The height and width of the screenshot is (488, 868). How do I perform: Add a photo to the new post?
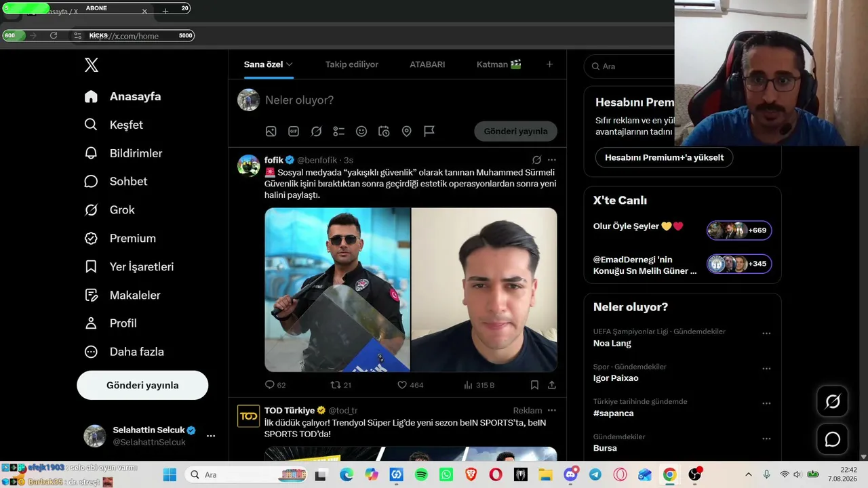pyautogui.click(x=271, y=131)
